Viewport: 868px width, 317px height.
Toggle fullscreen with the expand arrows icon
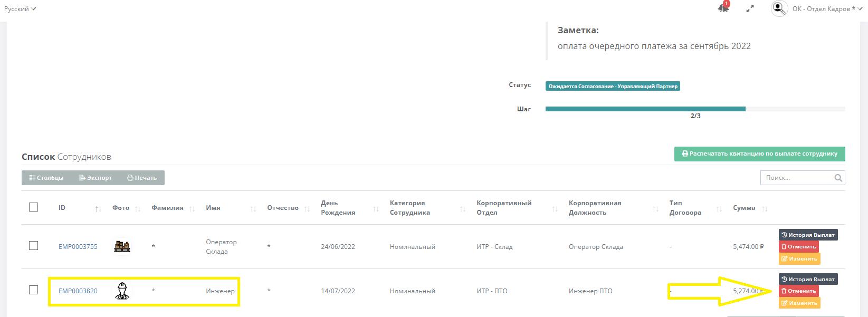point(750,8)
